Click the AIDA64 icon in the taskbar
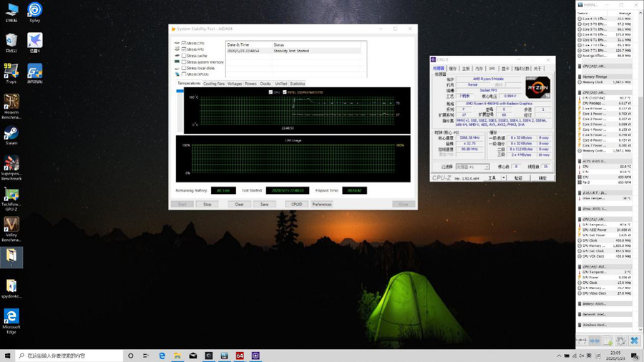The width and height of the screenshot is (644, 362). 240,356
